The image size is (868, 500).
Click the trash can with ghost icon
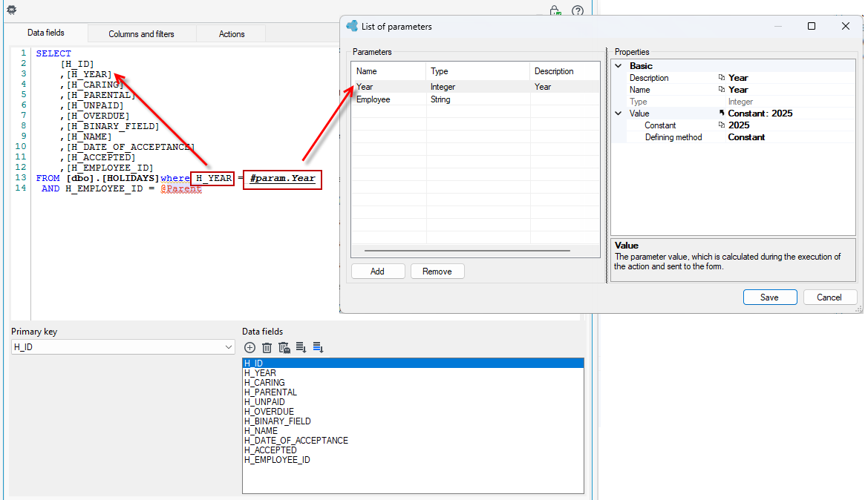point(284,347)
